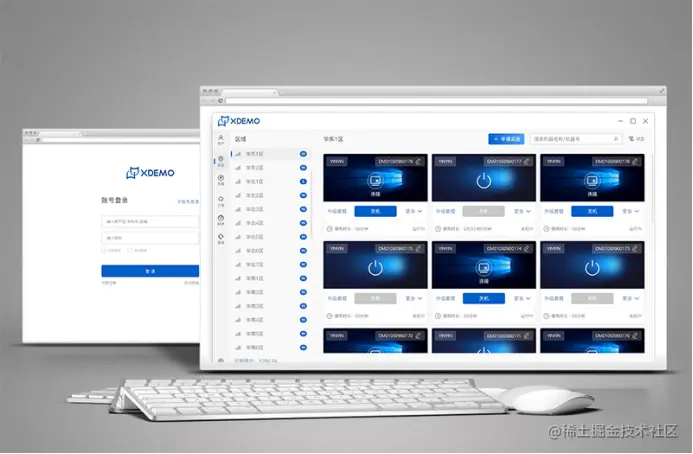Click upgrade plan link on desktop ending 177

click(445, 211)
